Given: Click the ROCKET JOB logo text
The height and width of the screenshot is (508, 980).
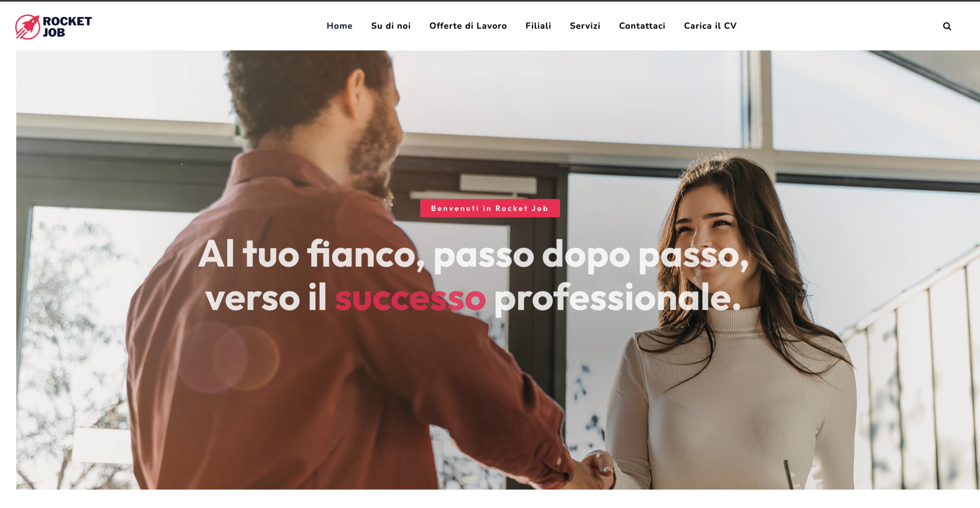Looking at the screenshot, I should tap(67, 27).
